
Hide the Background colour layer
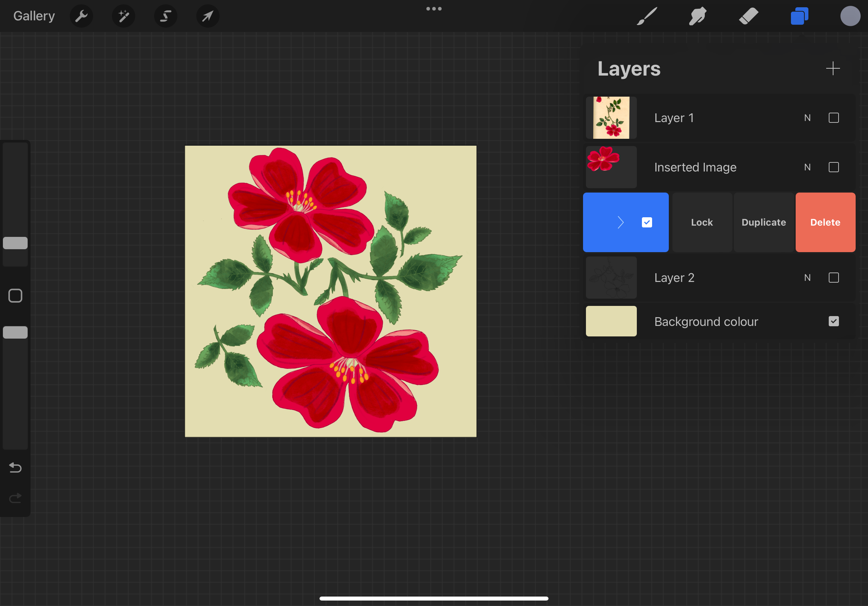(x=833, y=322)
